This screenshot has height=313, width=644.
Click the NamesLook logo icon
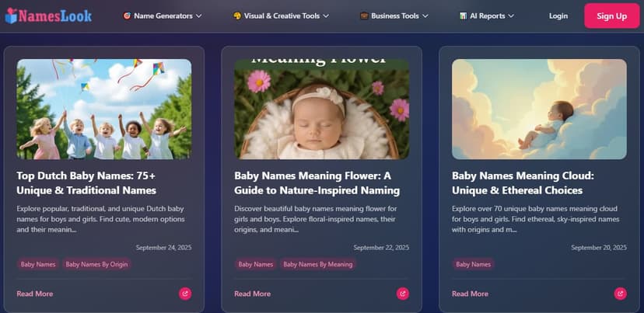click(x=13, y=16)
